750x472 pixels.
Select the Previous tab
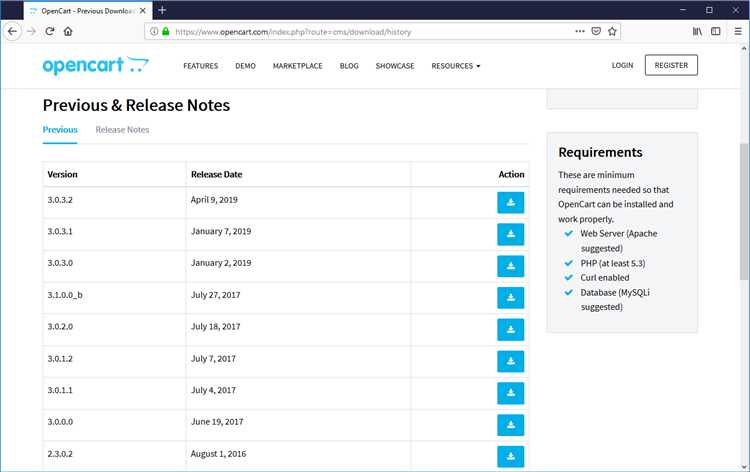[60, 130]
